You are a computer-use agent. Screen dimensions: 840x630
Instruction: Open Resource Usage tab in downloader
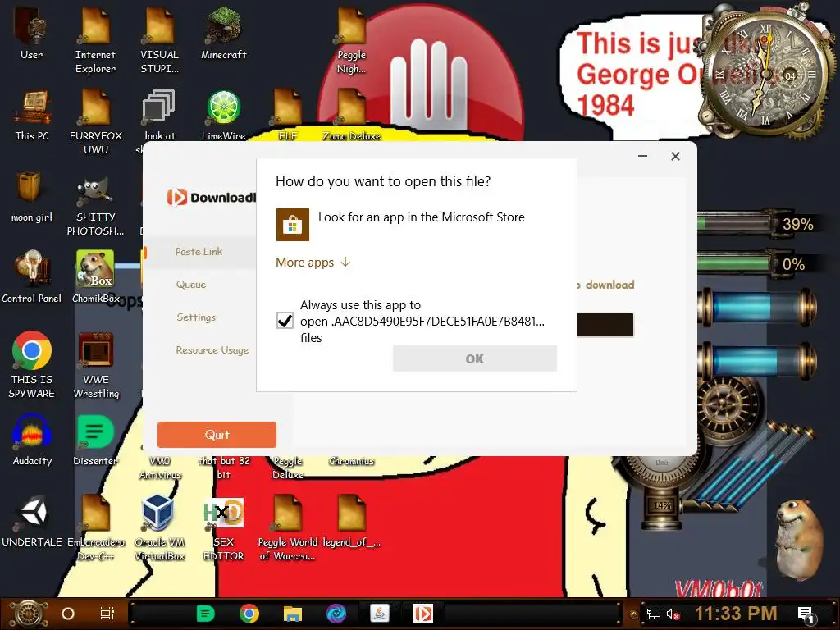212,349
